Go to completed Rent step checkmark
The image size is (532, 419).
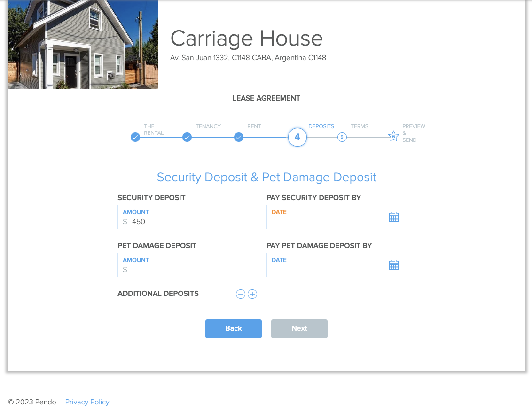pyautogui.click(x=239, y=137)
